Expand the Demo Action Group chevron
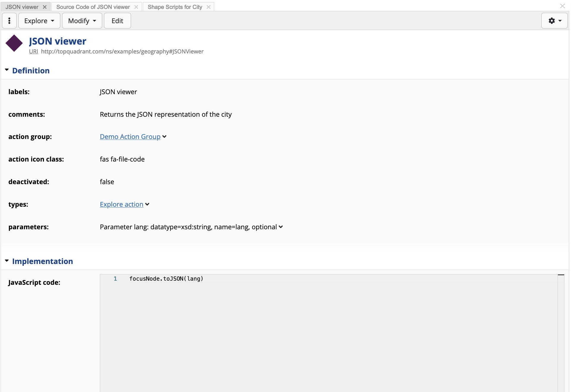Screen dimensions: 571x392 click(164, 137)
